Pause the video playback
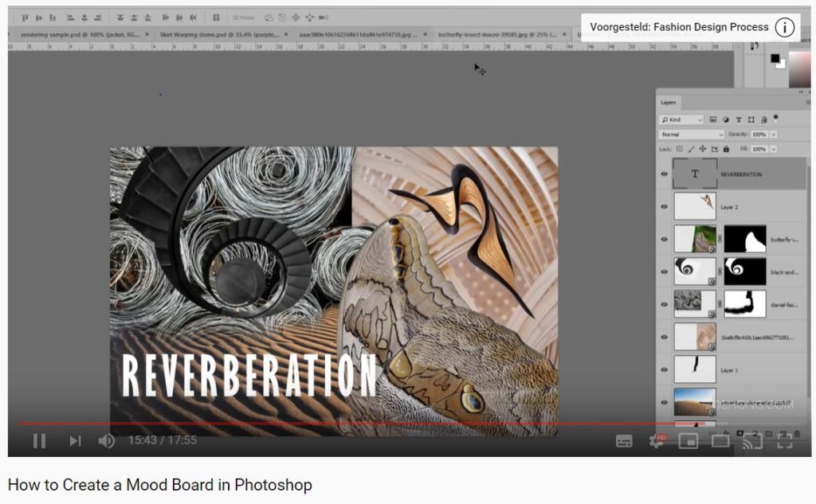816x504 pixels. (x=38, y=440)
